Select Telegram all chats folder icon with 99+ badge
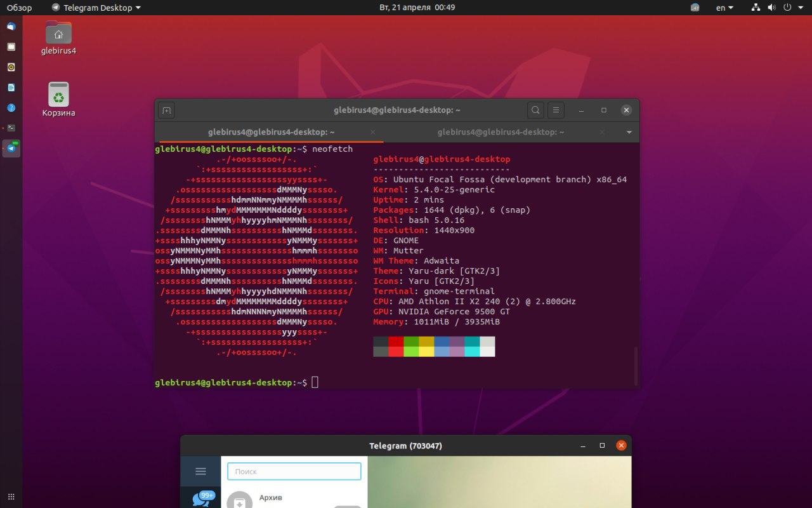This screenshot has width=812, height=508. click(202, 498)
